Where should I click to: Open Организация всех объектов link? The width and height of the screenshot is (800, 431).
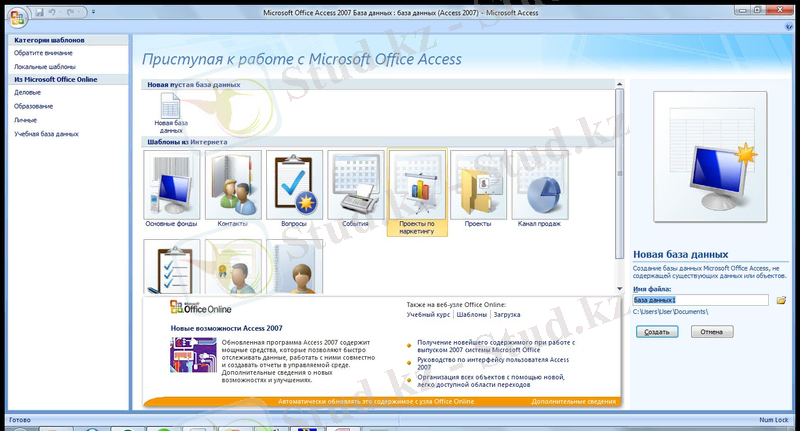click(491, 381)
